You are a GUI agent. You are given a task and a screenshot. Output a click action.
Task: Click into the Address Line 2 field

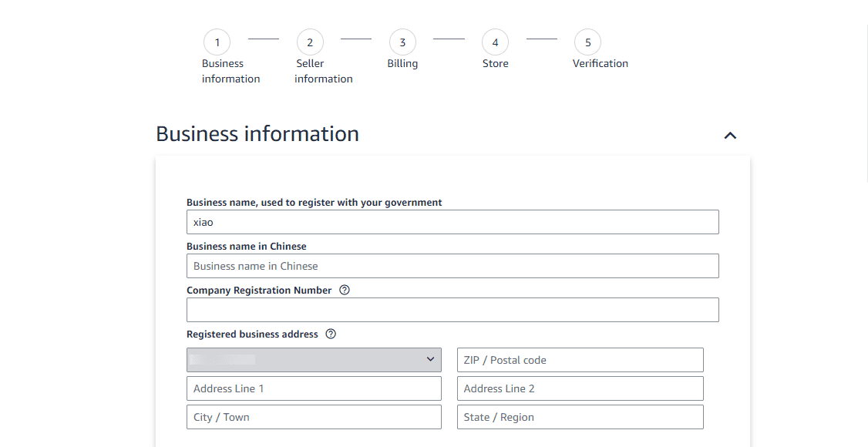[x=580, y=388]
